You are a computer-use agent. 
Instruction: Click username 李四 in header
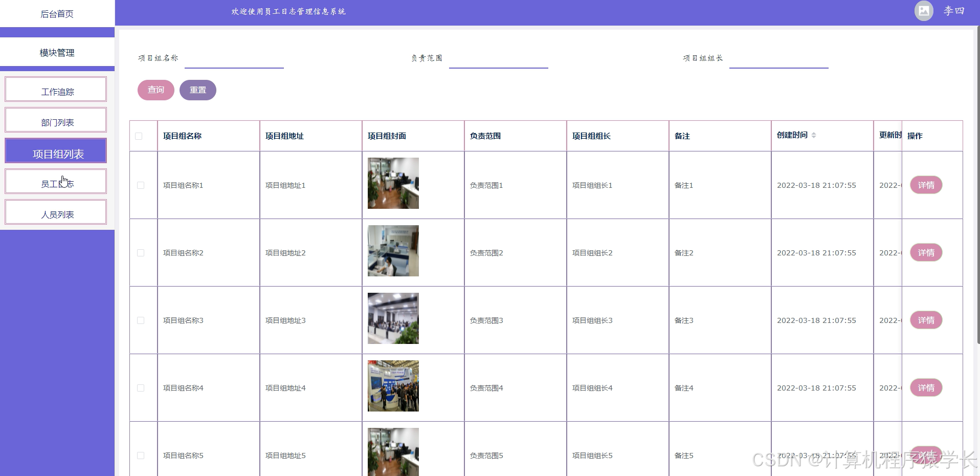(954, 11)
